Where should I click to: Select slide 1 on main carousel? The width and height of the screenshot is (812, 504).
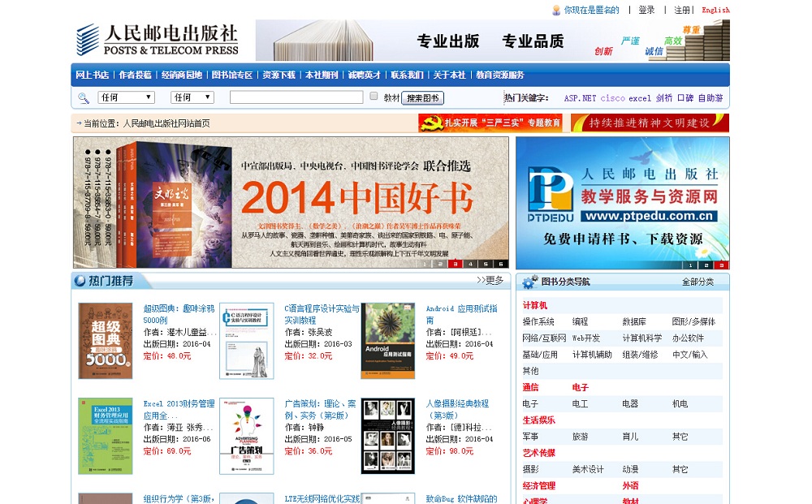[x=425, y=264]
